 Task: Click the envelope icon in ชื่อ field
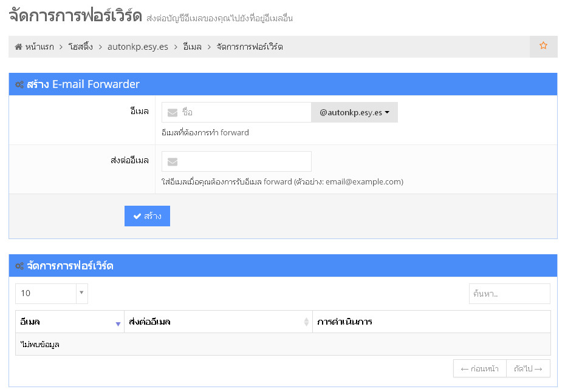tap(173, 112)
